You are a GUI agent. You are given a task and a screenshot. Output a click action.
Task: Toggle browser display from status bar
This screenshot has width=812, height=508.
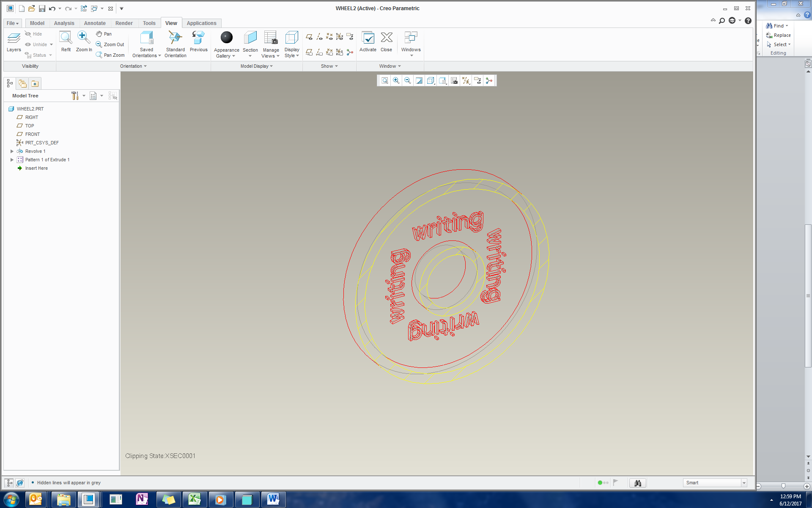pos(20,483)
